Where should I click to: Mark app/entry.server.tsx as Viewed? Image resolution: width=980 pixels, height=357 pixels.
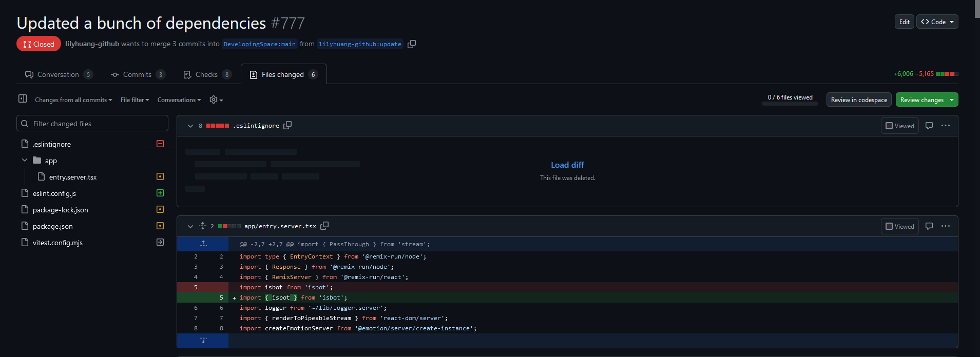pyautogui.click(x=900, y=226)
